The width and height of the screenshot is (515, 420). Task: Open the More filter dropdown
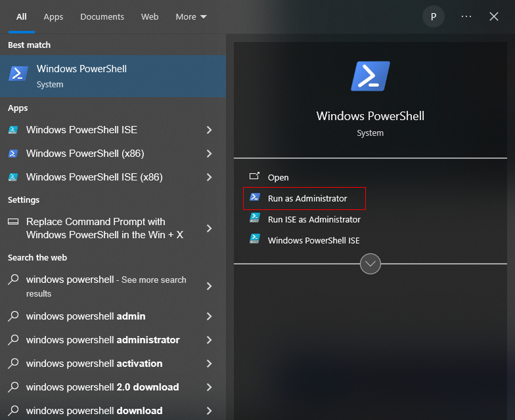click(190, 17)
